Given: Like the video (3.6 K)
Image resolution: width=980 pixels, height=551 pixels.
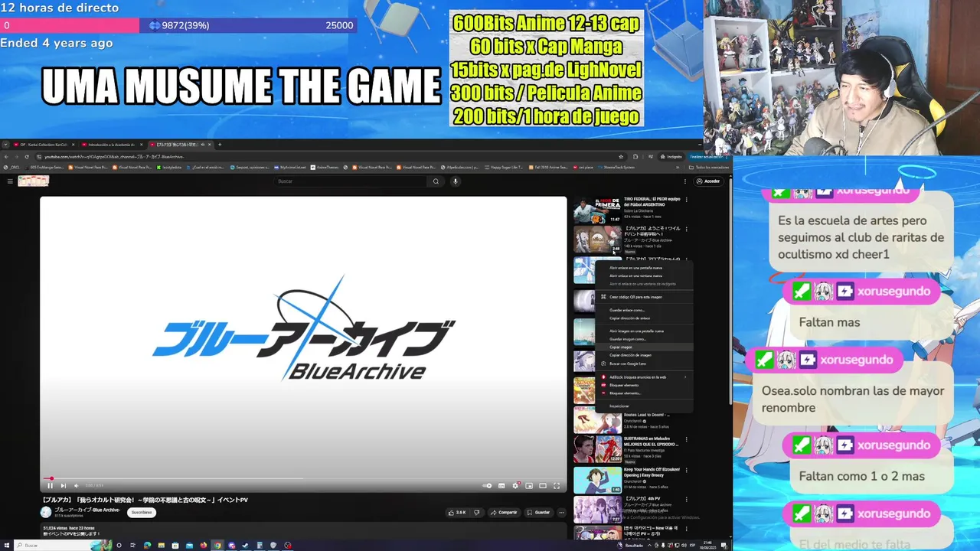Looking at the screenshot, I should (457, 513).
